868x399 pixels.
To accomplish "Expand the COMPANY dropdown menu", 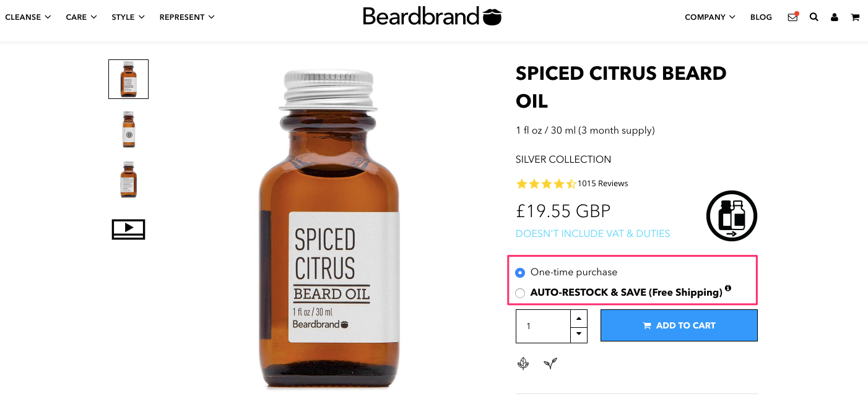I will [710, 17].
